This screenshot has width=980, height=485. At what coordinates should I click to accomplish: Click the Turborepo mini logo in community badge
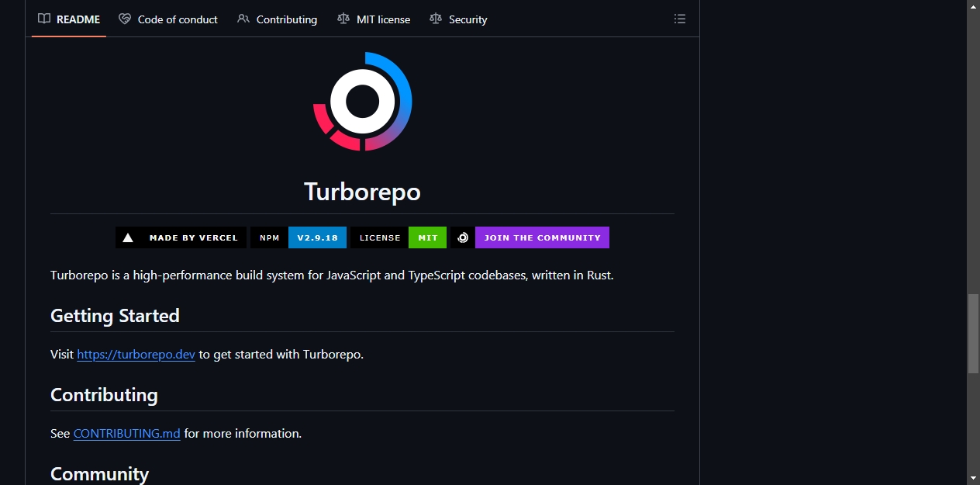463,237
